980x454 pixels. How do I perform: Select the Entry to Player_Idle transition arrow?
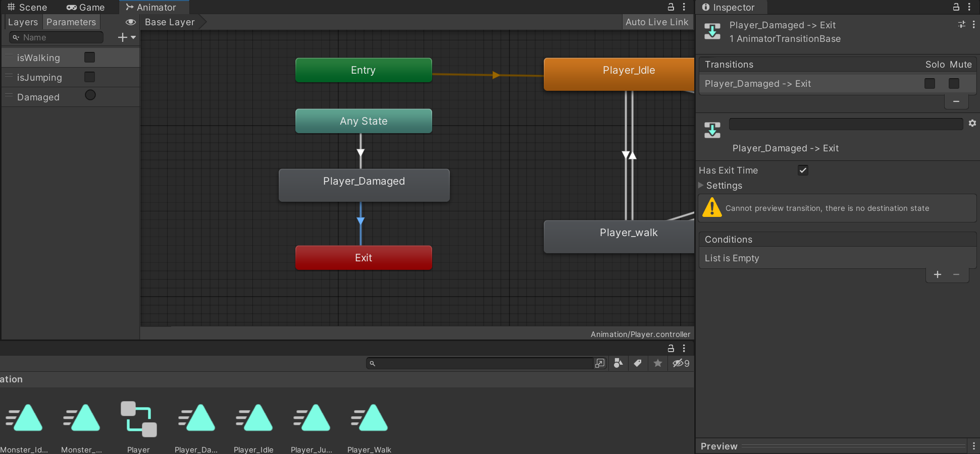point(496,75)
